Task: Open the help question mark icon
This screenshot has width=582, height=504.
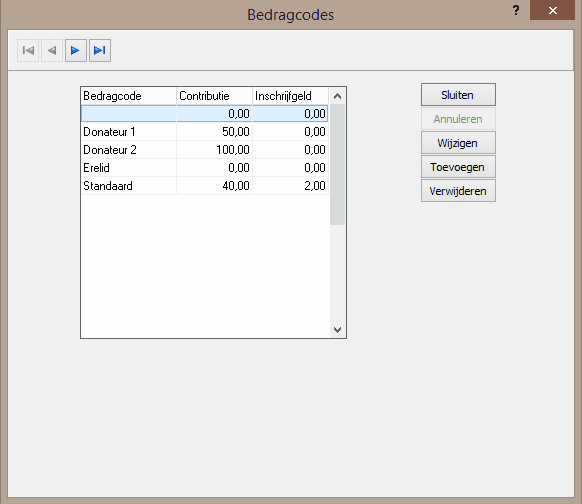Action: pyautogui.click(x=516, y=10)
